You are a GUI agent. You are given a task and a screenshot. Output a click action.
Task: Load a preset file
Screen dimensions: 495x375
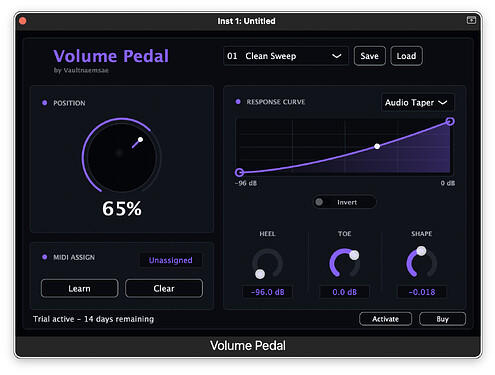click(x=406, y=56)
